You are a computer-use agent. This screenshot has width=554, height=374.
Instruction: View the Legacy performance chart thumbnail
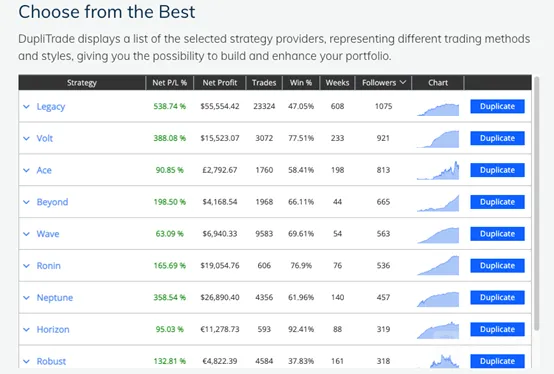click(x=438, y=109)
